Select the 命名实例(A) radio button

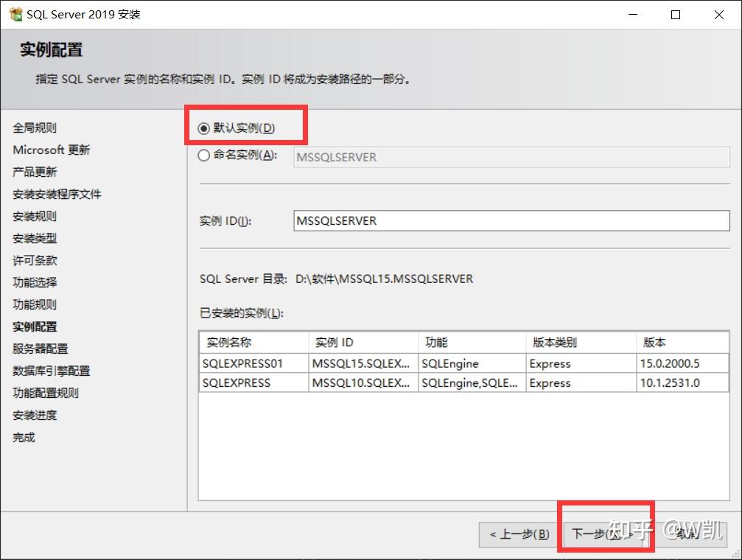(x=203, y=155)
